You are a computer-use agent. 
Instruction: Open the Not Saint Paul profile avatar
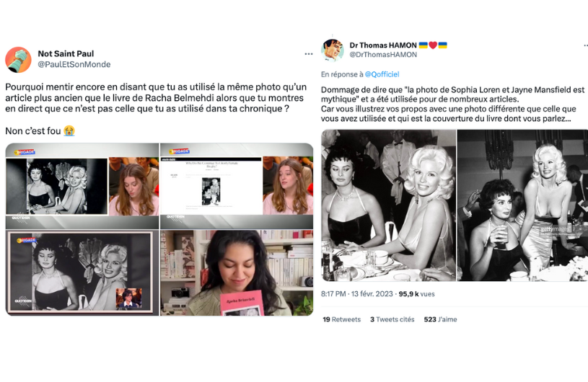point(18,59)
